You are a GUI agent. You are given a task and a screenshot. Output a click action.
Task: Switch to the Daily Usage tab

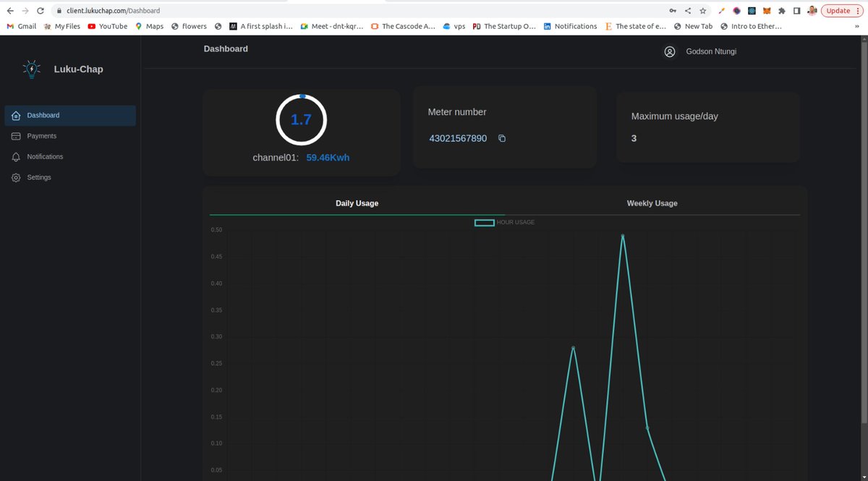[x=357, y=203]
